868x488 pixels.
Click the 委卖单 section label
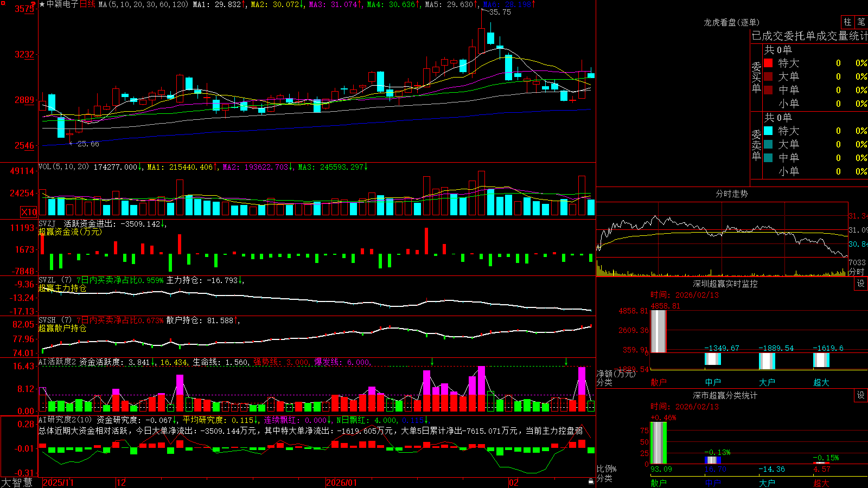756,145
